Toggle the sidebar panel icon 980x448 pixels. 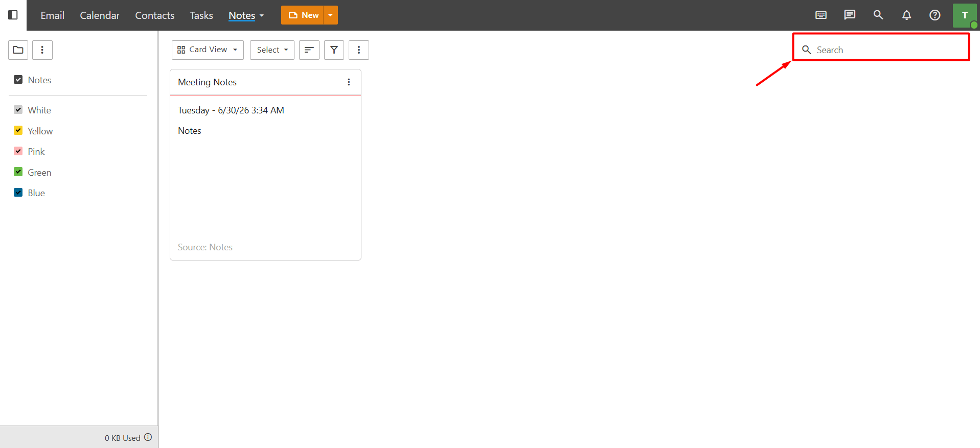pyautogui.click(x=13, y=15)
